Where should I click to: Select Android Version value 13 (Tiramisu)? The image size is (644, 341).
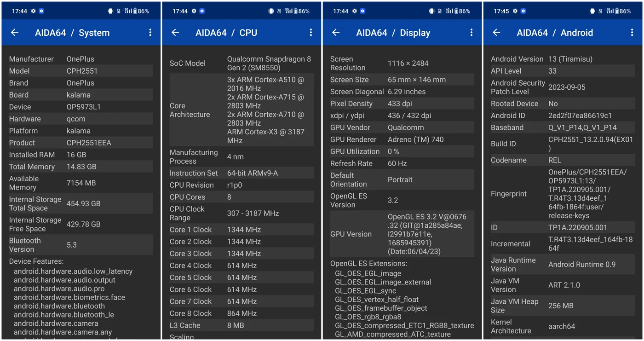click(570, 59)
